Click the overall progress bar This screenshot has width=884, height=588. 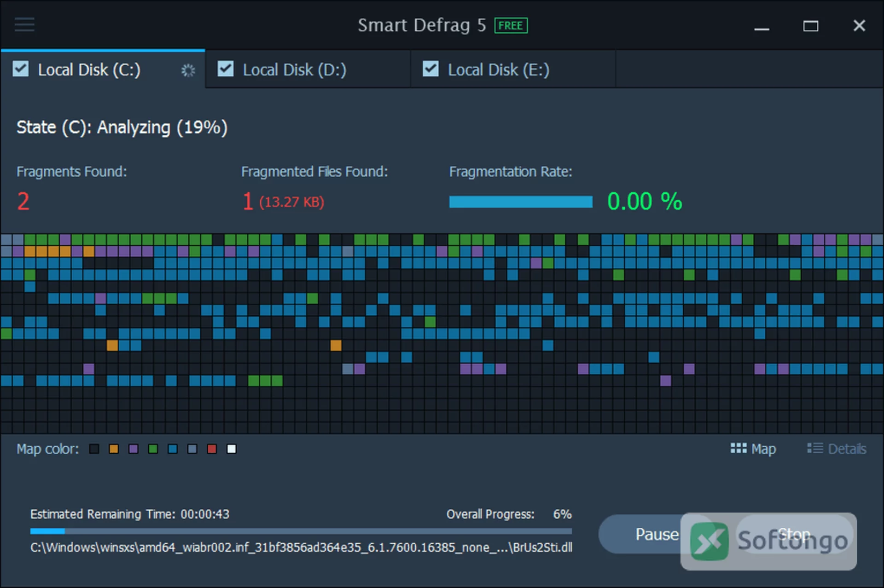tap(301, 531)
